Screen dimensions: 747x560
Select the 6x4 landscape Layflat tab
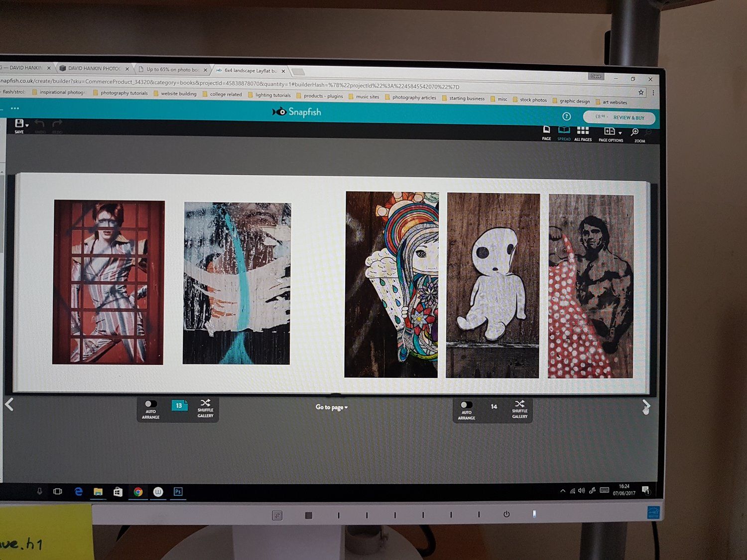tap(250, 71)
